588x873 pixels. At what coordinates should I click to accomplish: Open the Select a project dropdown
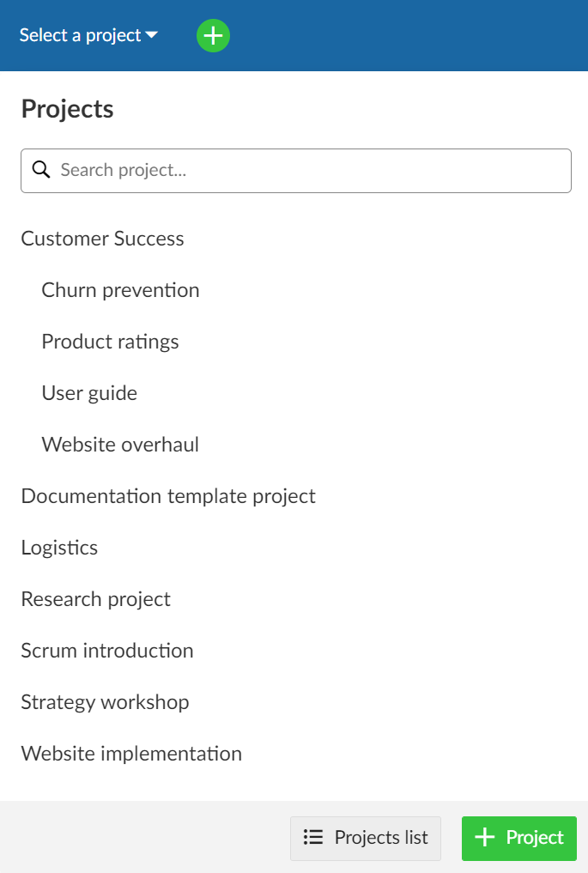click(80, 35)
